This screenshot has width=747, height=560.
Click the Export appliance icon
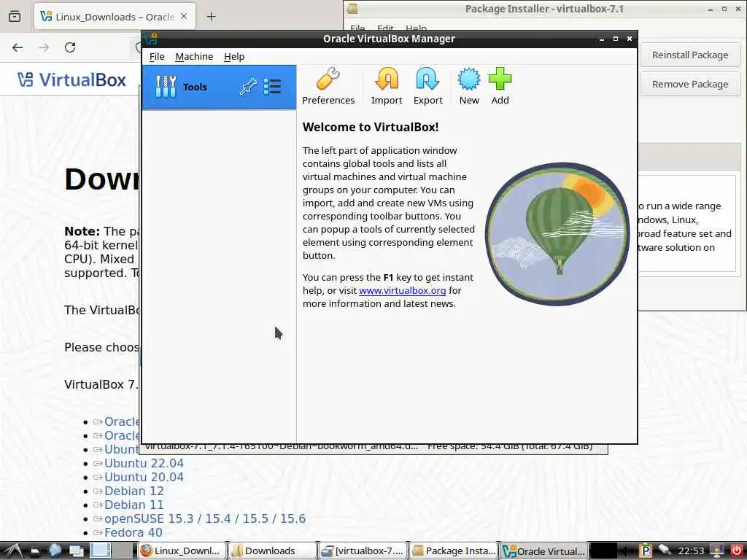(427, 86)
